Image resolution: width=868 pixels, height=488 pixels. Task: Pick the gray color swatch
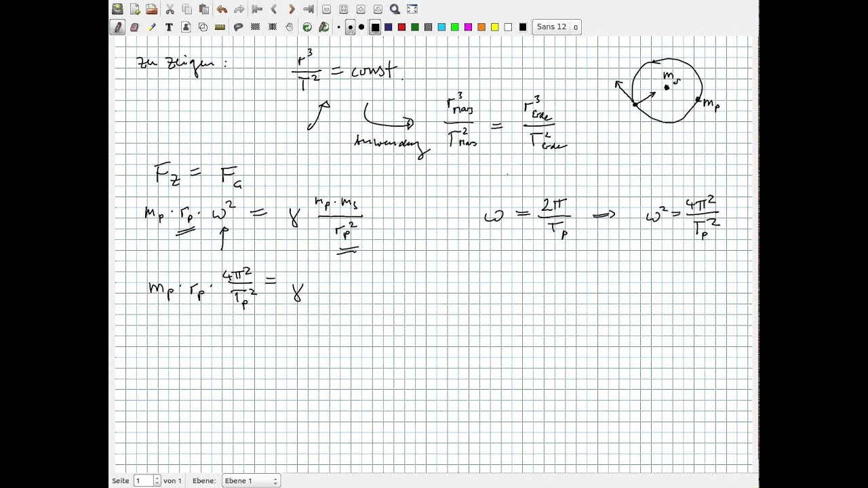tap(428, 27)
